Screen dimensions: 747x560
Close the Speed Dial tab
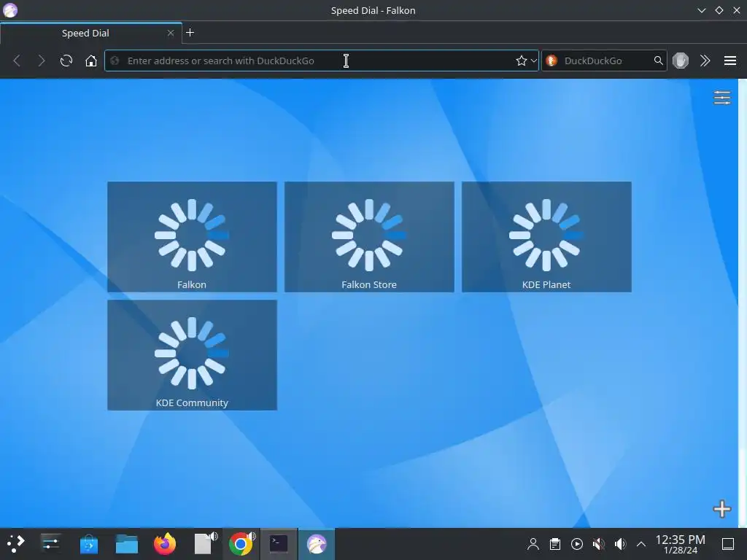[171, 33]
